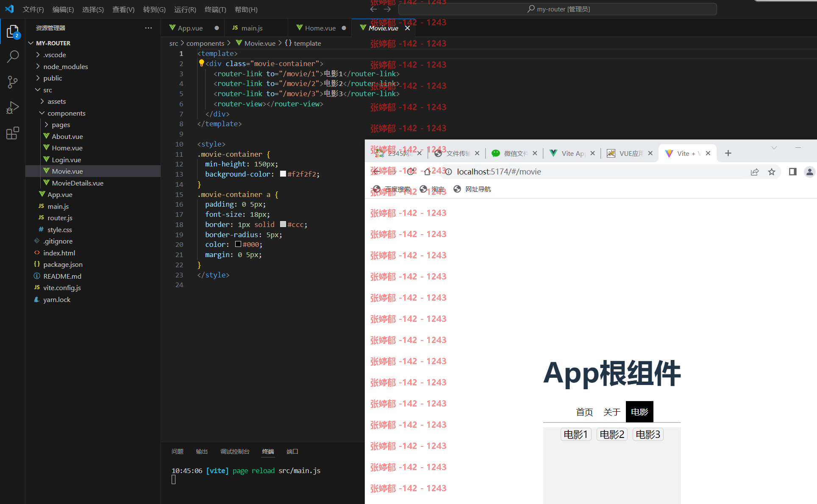Screen dimensions: 817x504
Task: Collapse the MY-ROUTER root folder
Action: coord(31,43)
